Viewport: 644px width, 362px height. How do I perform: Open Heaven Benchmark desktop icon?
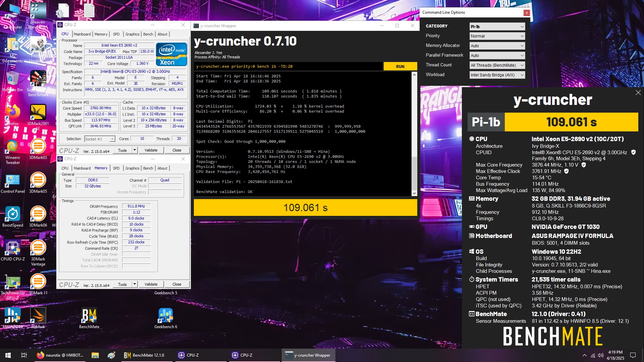(38, 16)
